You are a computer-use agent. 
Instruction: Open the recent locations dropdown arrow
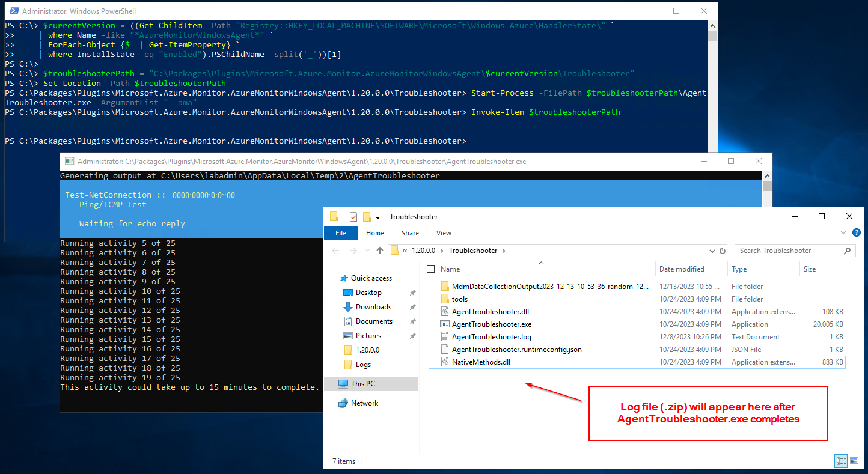tap(367, 251)
